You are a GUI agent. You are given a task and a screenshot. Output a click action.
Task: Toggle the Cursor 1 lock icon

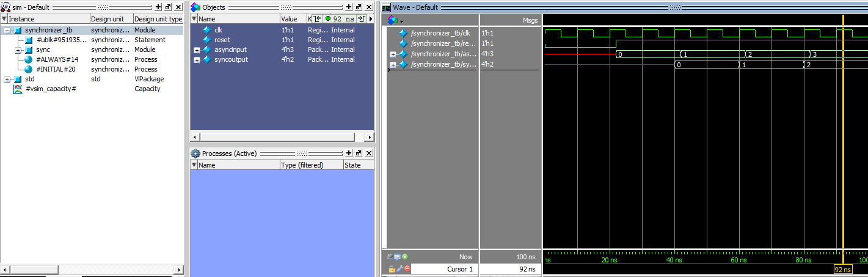click(392, 269)
